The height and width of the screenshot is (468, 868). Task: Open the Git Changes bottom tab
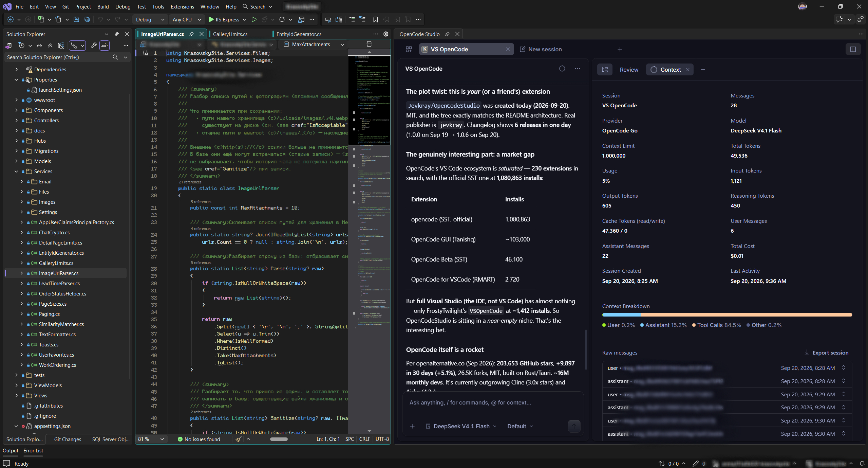click(x=68, y=439)
